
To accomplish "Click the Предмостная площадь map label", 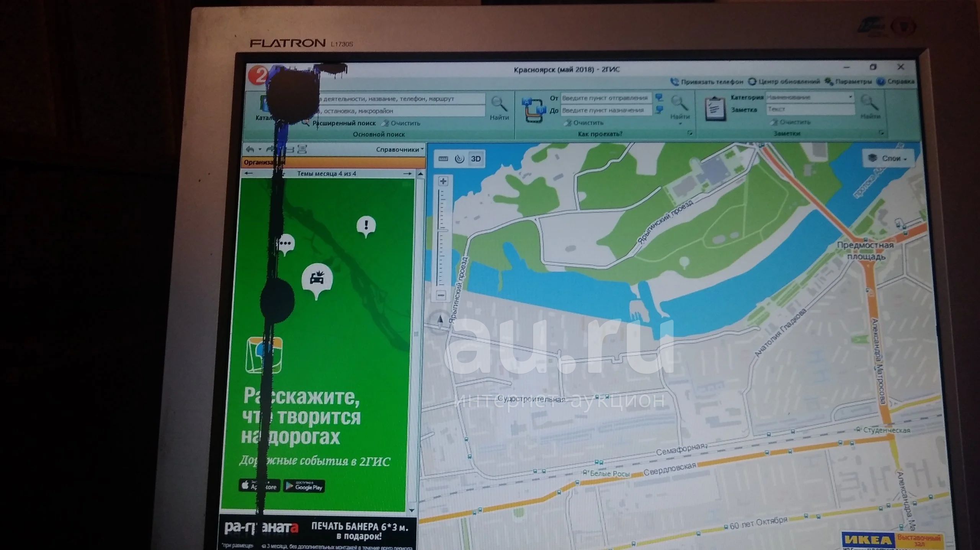I will click(866, 251).
